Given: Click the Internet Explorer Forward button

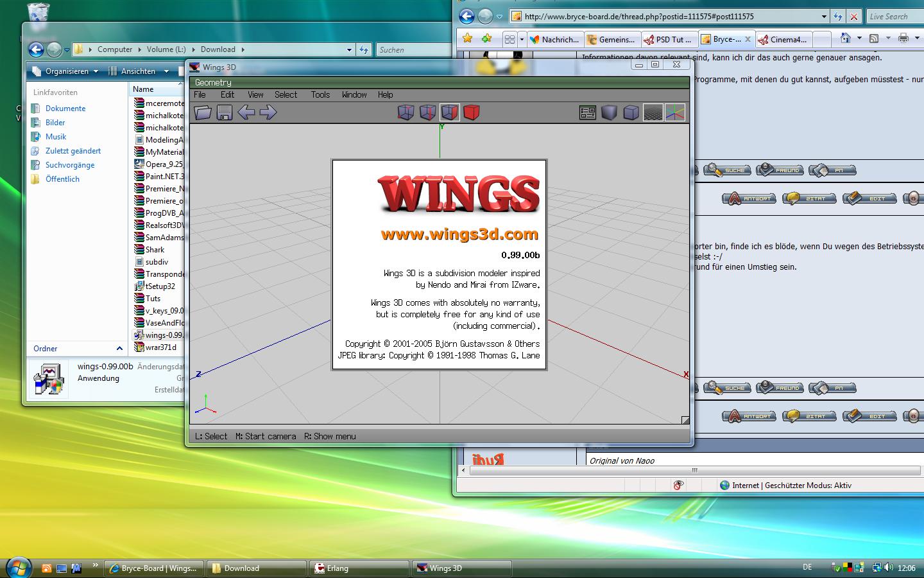Looking at the screenshot, I should point(486,16).
